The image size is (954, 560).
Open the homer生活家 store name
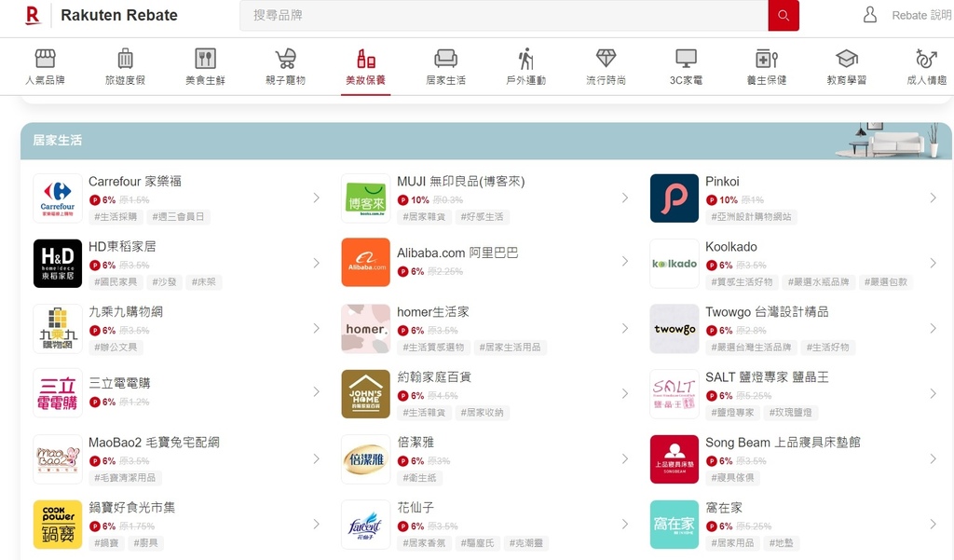point(433,311)
